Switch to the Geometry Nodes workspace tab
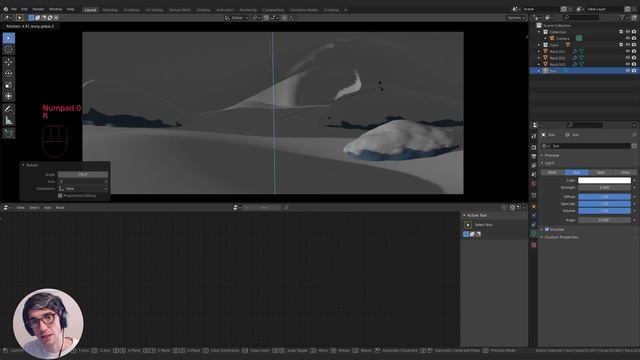The width and height of the screenshot is (640, 360). (x=304, y=10)
